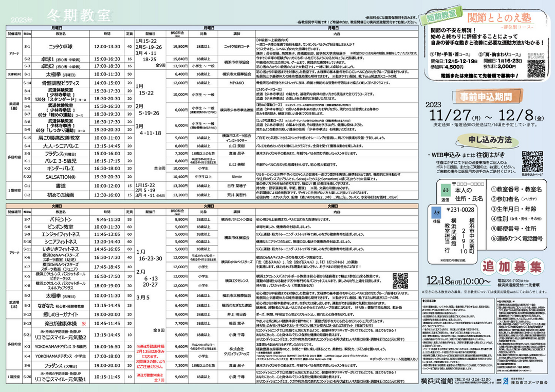The height and width of the screenshot is (392, 555).
Task: Click the 太極拳 (月曜日) class name
Action: click(x=61, y=74)
